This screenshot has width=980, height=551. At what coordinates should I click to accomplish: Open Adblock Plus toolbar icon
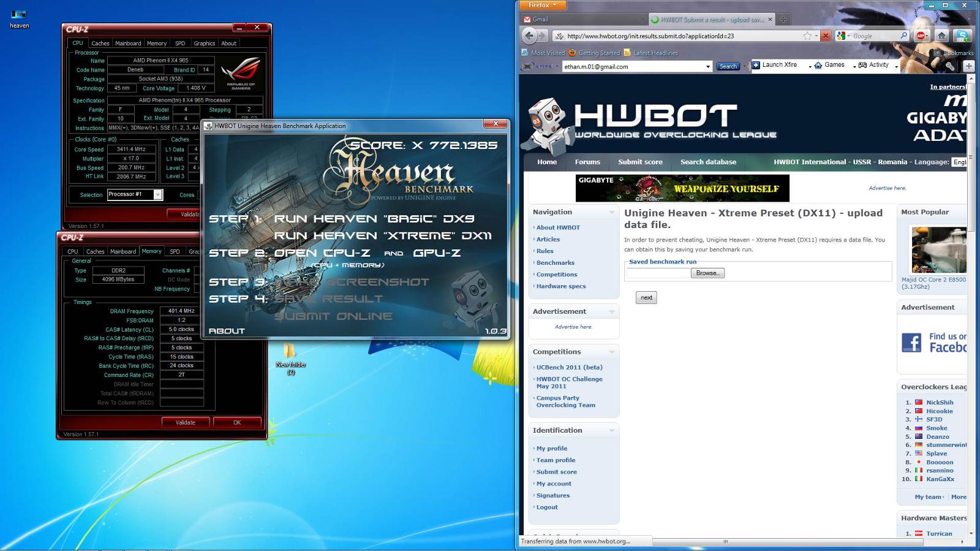tap(922, 36)
